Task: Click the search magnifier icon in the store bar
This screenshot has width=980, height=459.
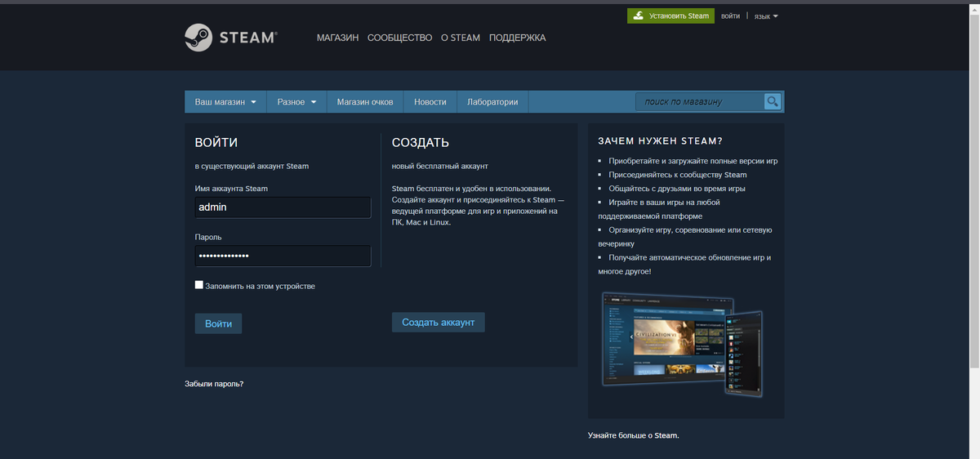Action: click(773, 101)
